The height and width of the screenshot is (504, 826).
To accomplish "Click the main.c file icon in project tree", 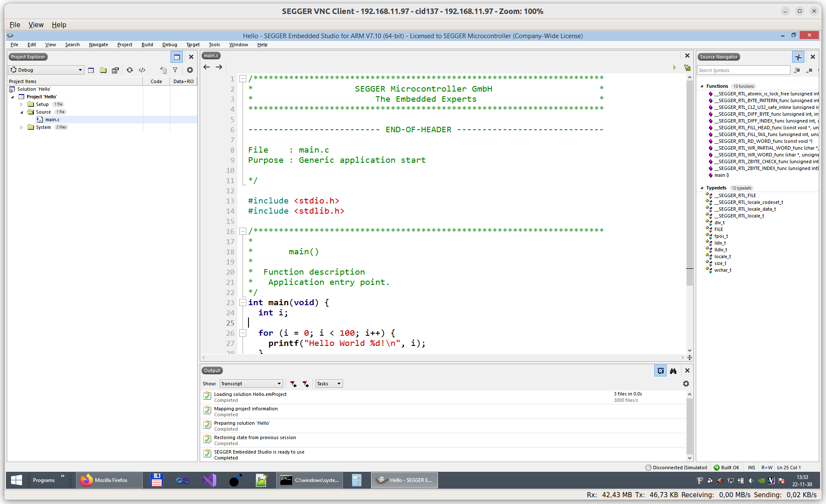I will coord(40,120).
